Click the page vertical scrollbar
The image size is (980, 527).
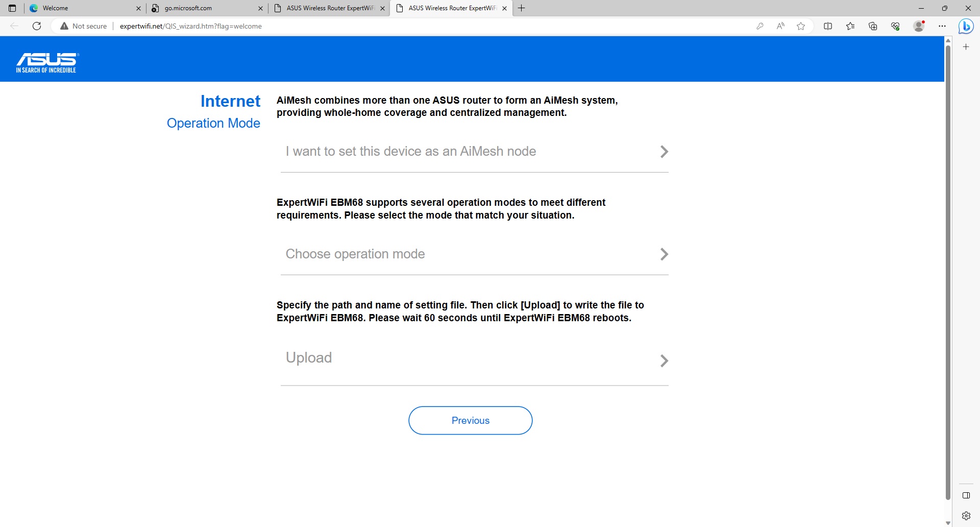(x=948, y=272)
